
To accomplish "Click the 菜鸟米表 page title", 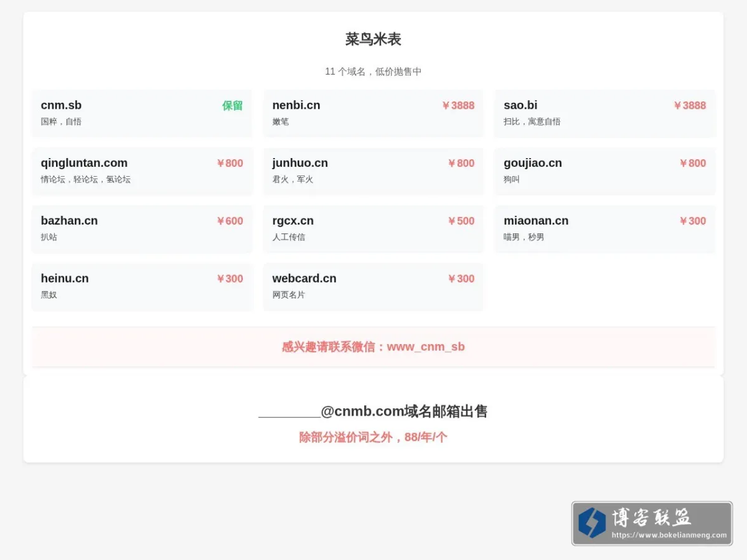I will coord(374,39).
